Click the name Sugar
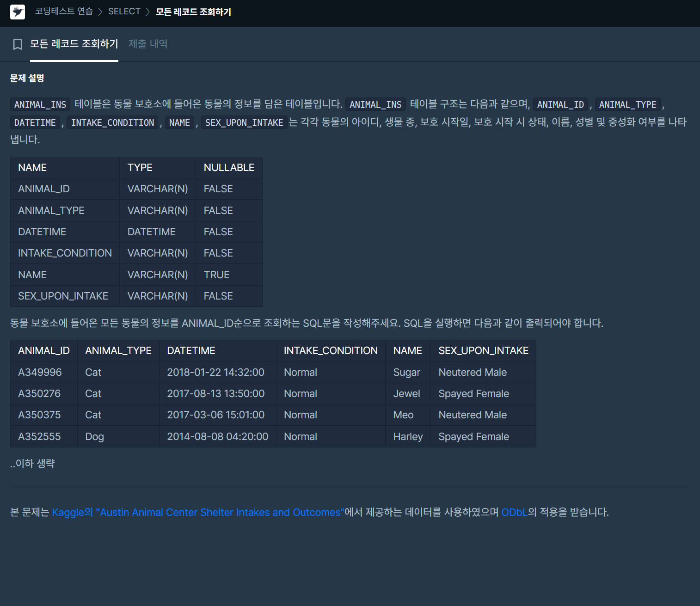 coord(407,373)
